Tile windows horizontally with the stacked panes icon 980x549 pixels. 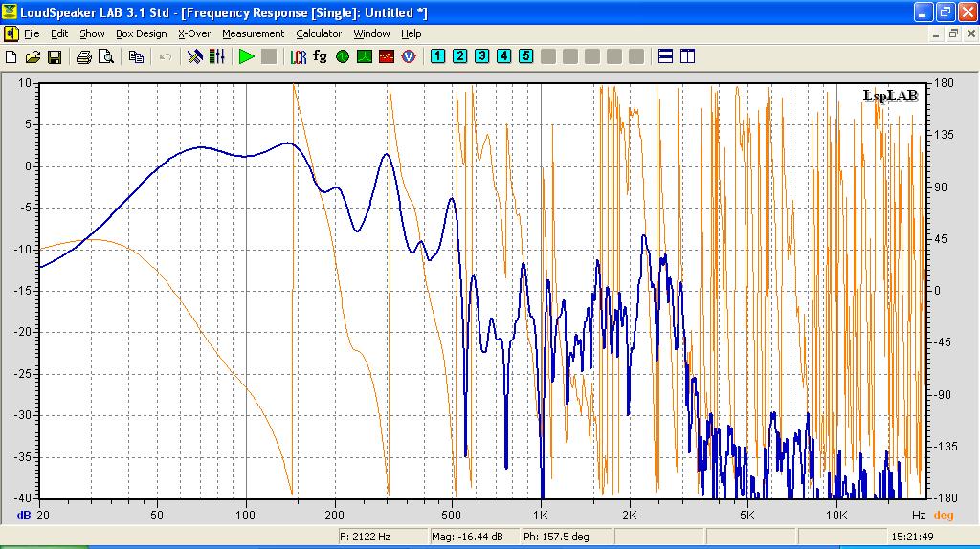tap(666, 56)
